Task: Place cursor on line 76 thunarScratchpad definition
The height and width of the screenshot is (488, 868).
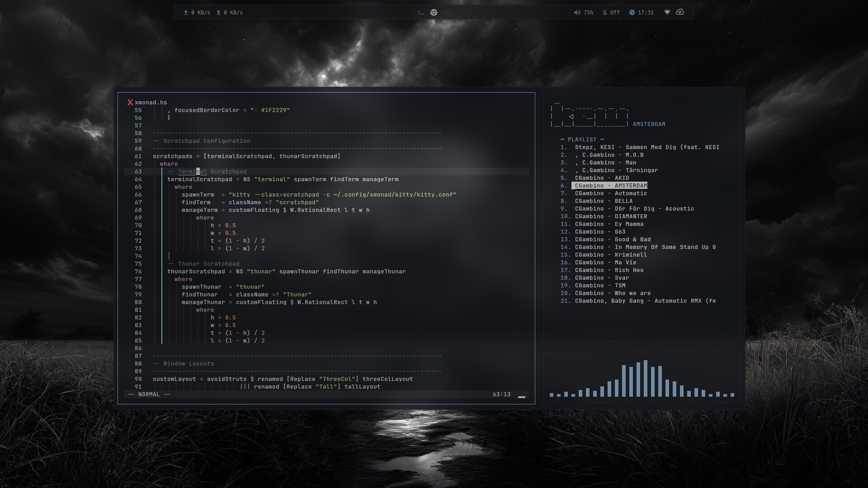Action: [196, 272]
